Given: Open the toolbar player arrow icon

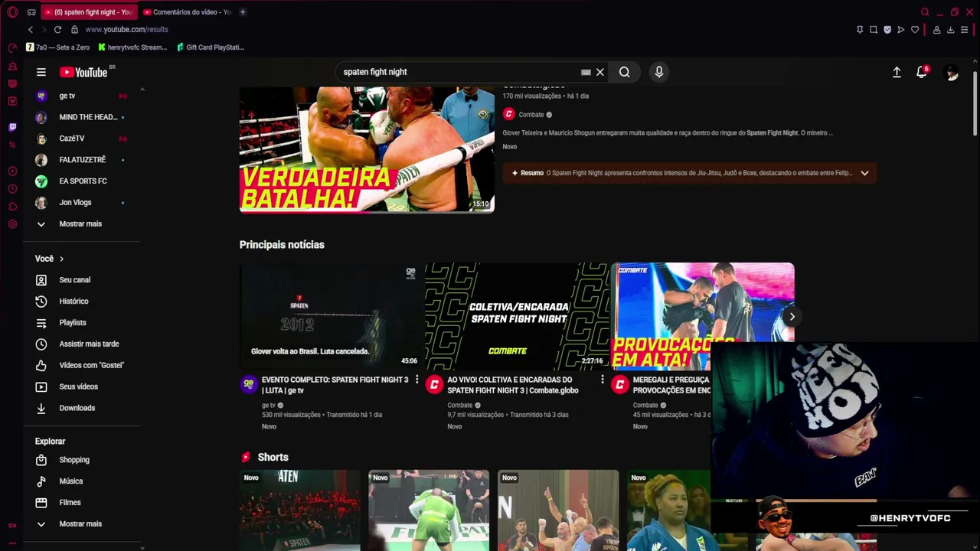Looking at the screenshot, I should [901, 30].
